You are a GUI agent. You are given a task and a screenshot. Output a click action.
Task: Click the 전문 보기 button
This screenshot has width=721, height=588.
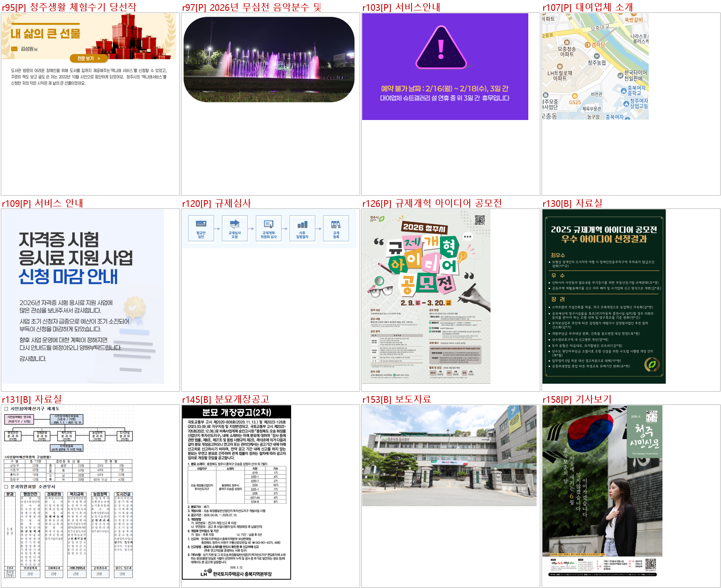(88, 59)
